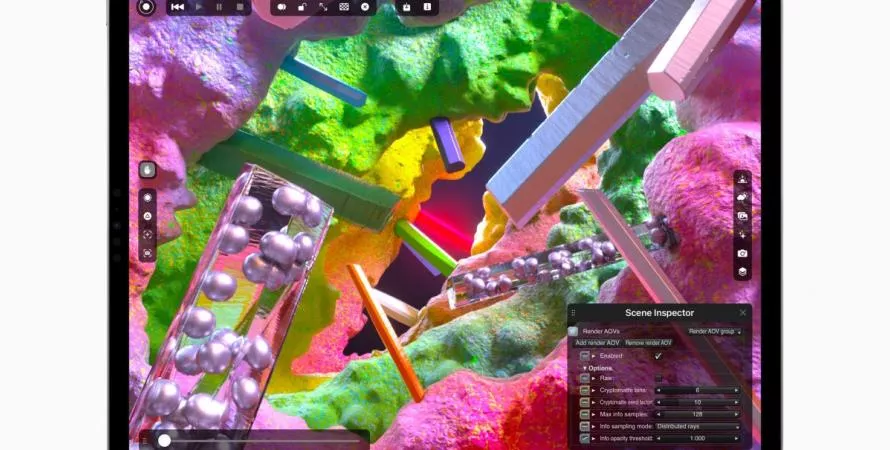Increase Cryptomatte bins with right arrow
Image resolution: width=890 pixels, height=450 pixels.
click(737, 390)
